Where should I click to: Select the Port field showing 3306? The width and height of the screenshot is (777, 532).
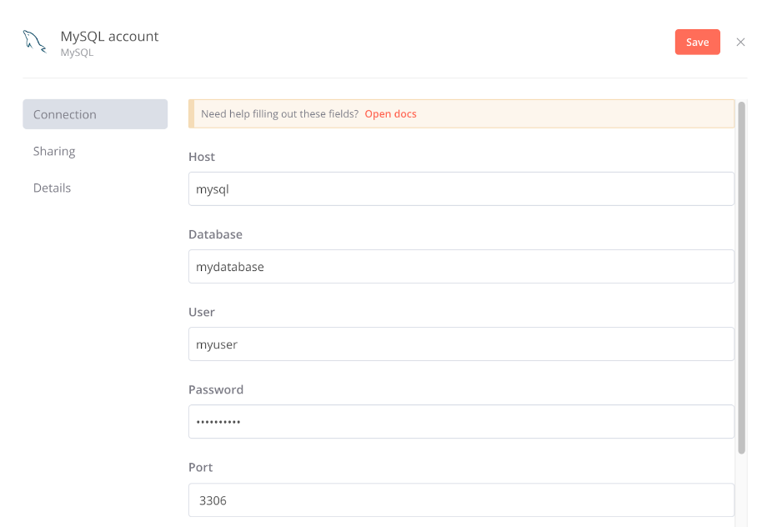460,499
